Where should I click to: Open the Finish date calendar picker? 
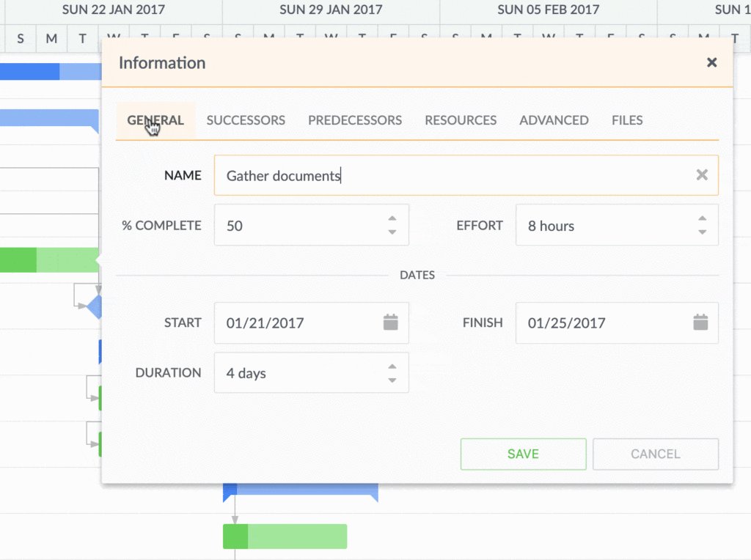coord(700,323)
